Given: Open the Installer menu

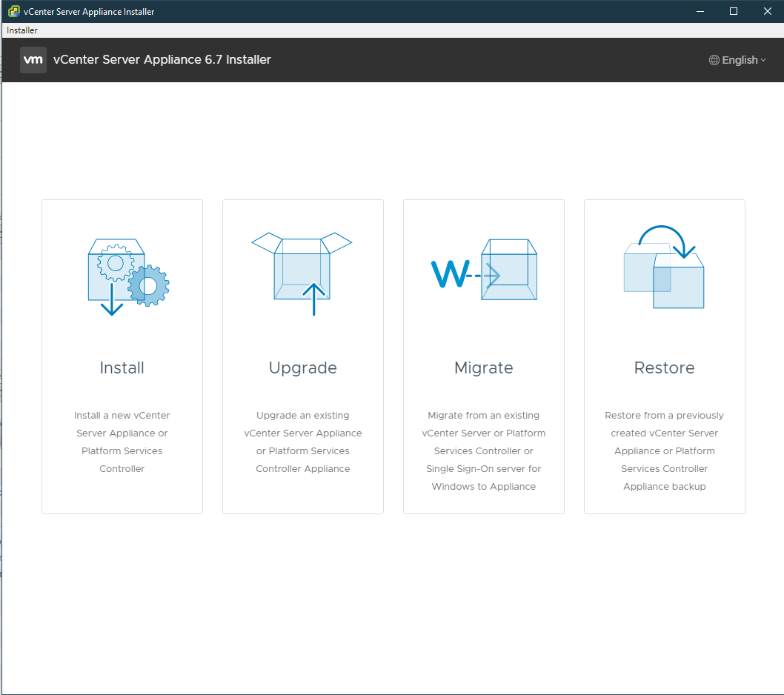Looking at the screenshot, I should (x=21, y=30).
